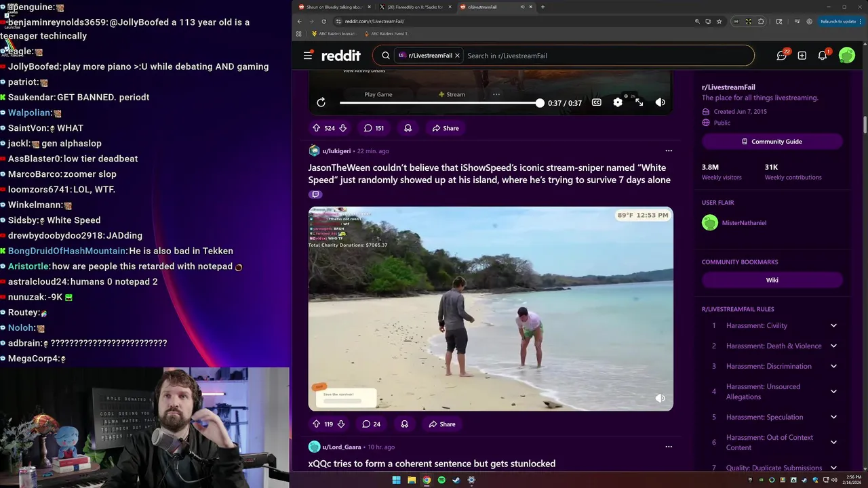
Task: Upvote the post with 524 points
Action: (316, 128)
